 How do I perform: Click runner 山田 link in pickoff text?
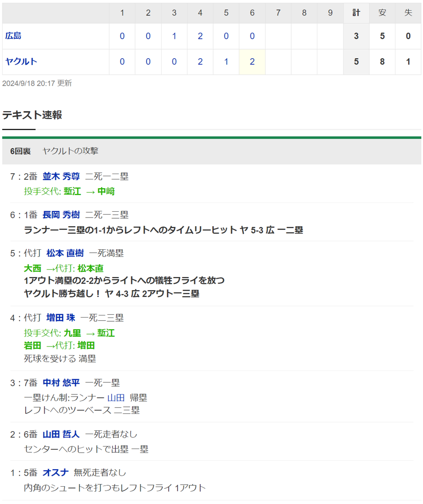click(x=116, y=398)
